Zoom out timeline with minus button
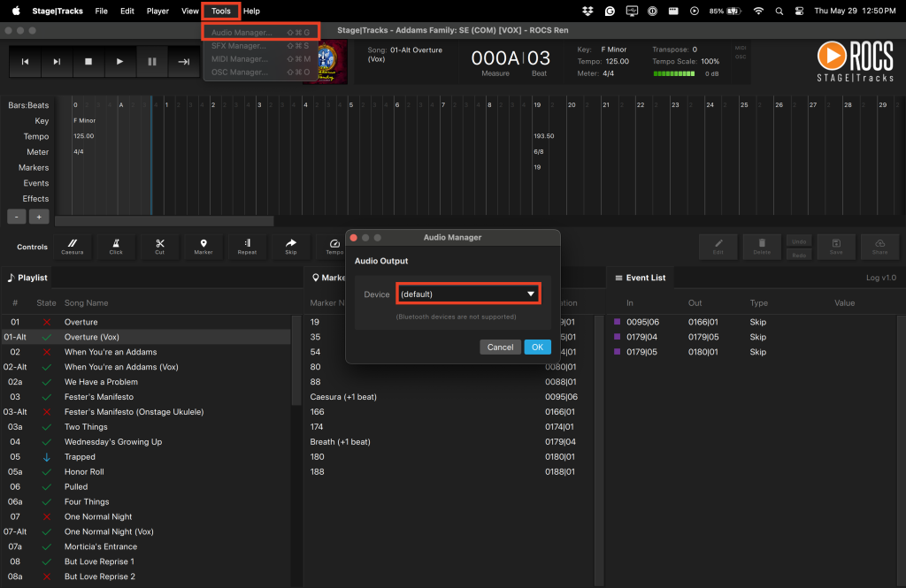This screenshot has height=588, width=906. pyautogui.click(x=17, y=217)
